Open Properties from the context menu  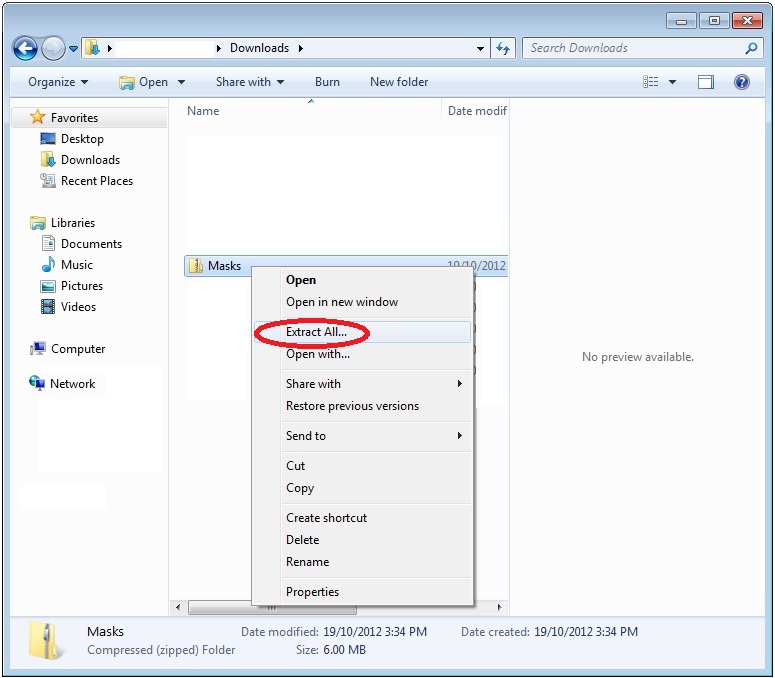pyautogui.click(x=312, y=592)
